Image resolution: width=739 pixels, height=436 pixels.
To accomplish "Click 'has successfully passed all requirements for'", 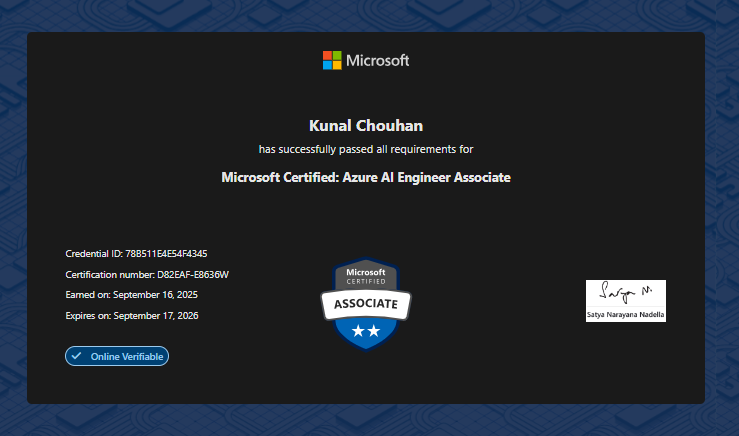I will click(366, 149).
